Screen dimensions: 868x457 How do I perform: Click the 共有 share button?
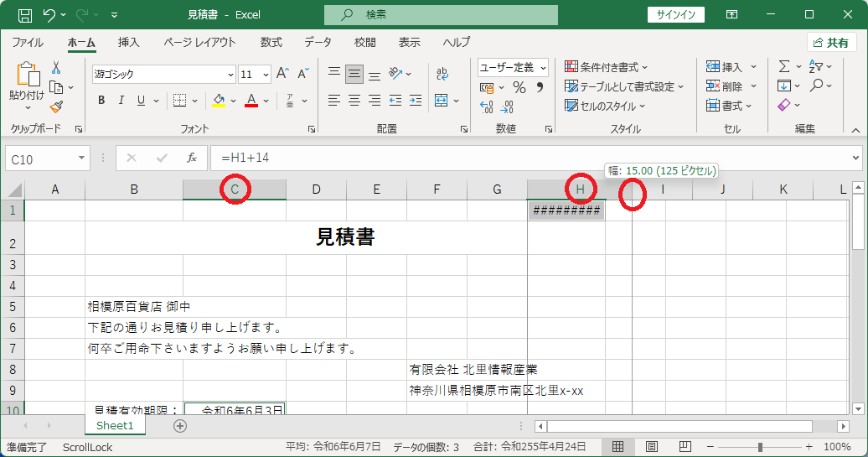click(832, 43)
